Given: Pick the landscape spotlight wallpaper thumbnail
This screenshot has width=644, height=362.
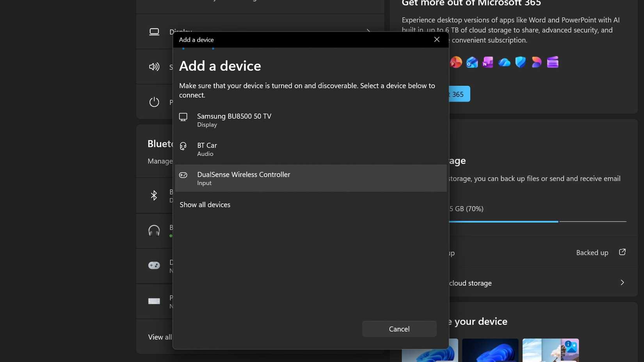Looking at the screenshot, I should point(551,350).
